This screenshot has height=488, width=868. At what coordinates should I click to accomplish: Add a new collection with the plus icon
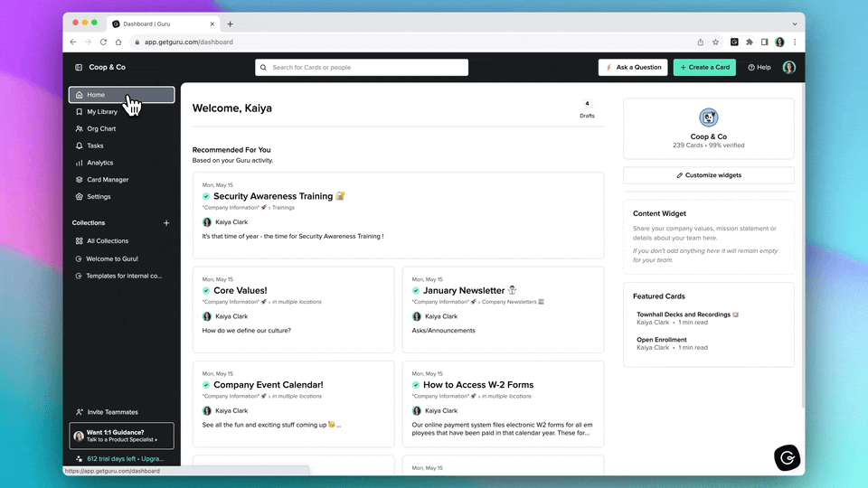[x=166, y=223]
